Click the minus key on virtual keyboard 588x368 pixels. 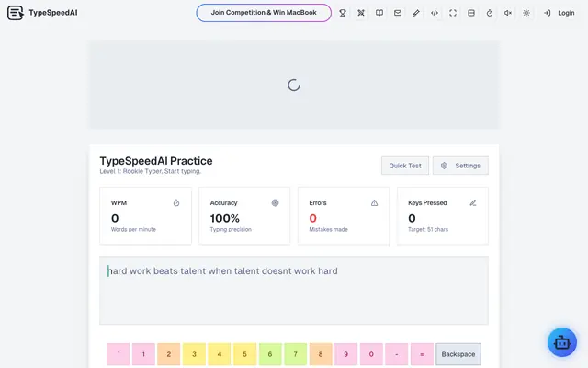pyautogui.click(x=396, y=354)
